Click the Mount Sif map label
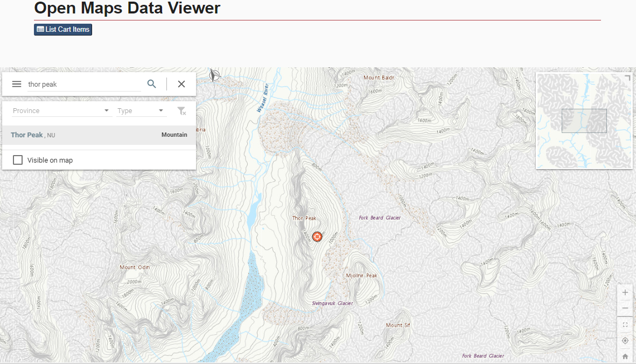This screenshot has height=364, width=636. [x=398, y=325]
